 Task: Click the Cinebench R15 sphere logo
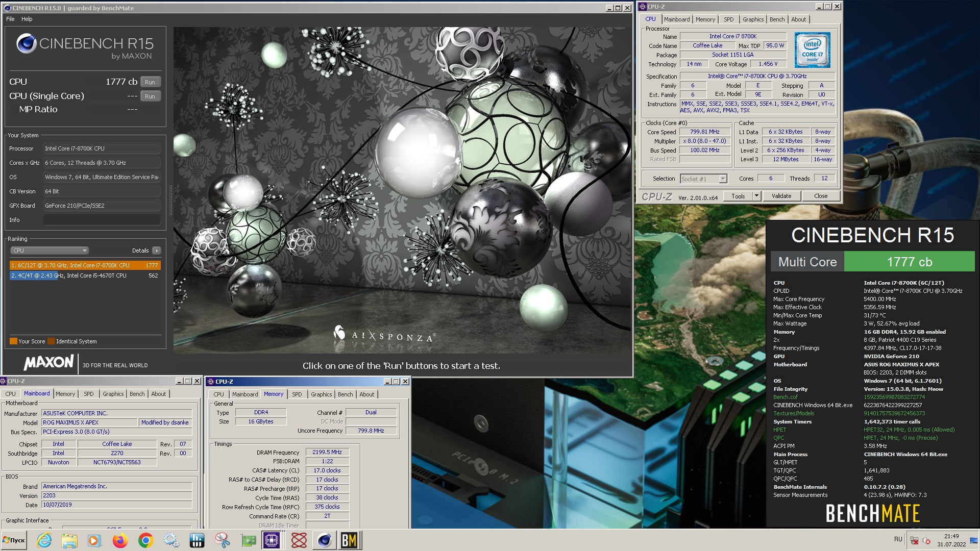[x=26, y=43]
